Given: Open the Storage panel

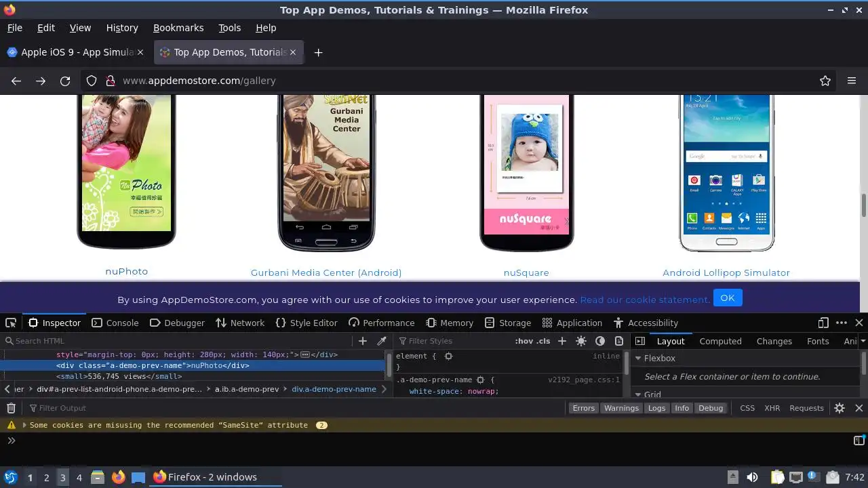Looking at the screenshot, I should (x=507, y=323).
